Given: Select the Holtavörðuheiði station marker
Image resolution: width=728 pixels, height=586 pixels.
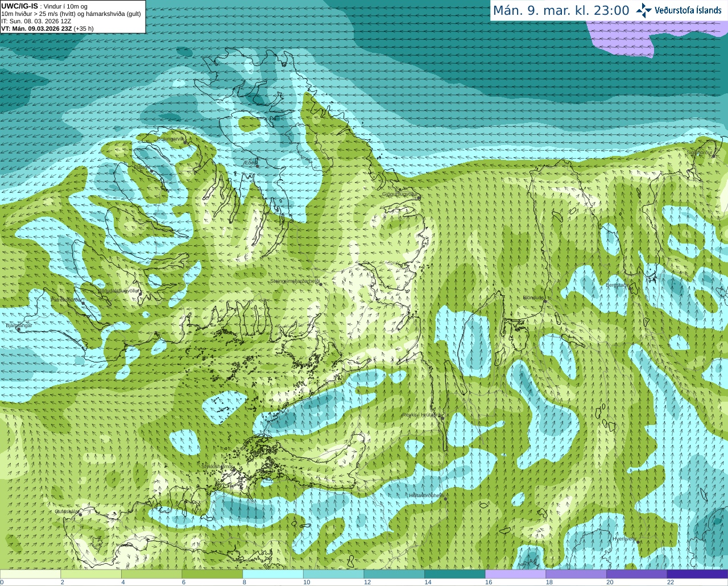Looking at the screenshot, I should click(x=446, y=500).
